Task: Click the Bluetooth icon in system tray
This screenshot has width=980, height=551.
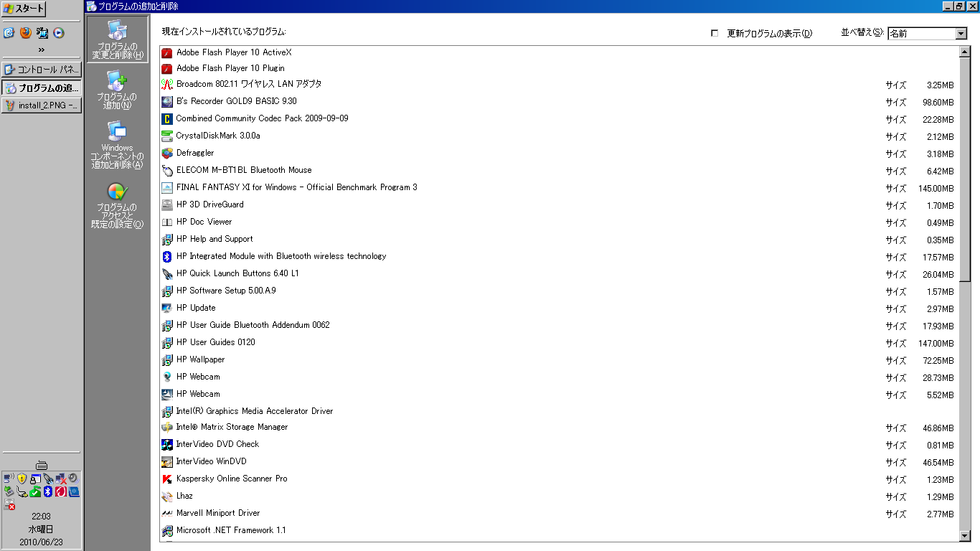Action: [x=48, y=491]
